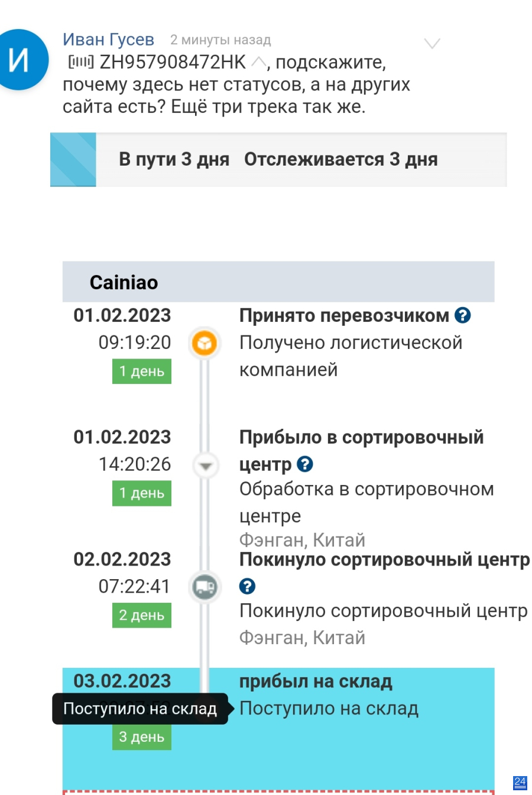Open tracking number ZH957908472HK

click(172, 62)
